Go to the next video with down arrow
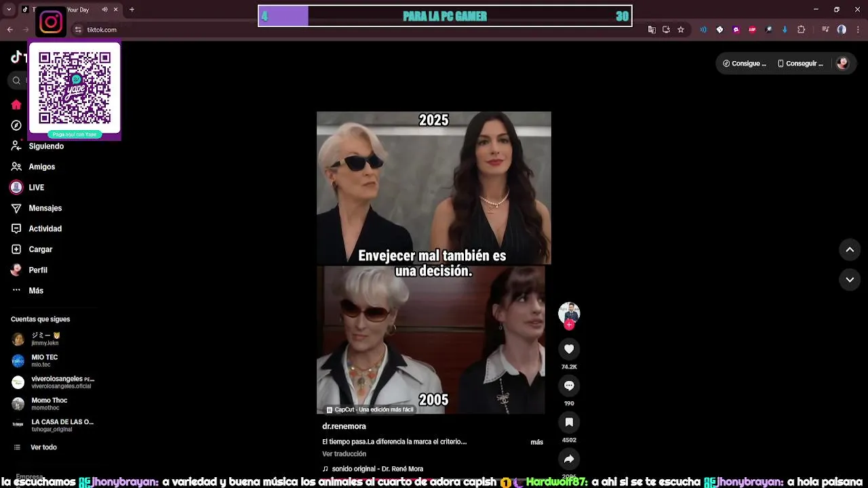Viewport: 868px width, 488px height. pyautogui.click(x=850, y=279)
